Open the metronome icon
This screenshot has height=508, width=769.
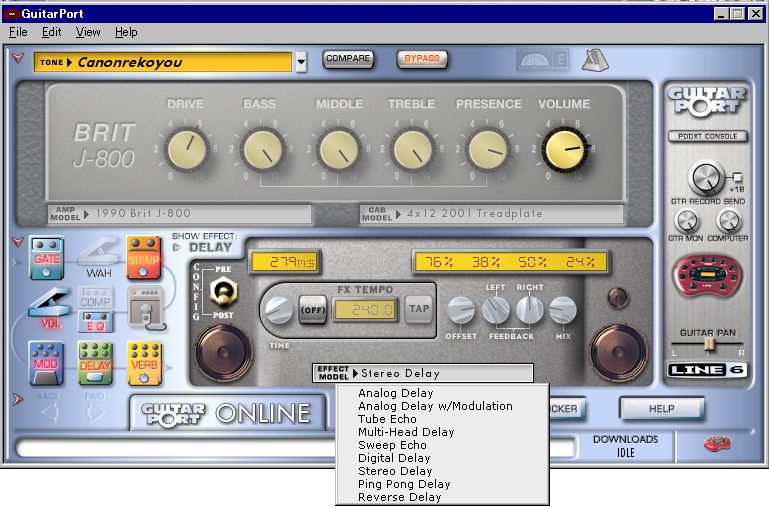pos(595,60)
